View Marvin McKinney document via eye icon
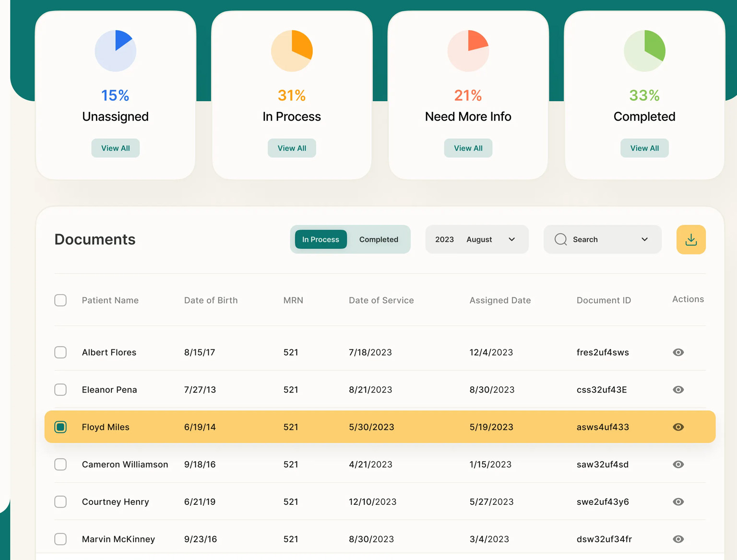Screen dimensions: 737x560 678,539
